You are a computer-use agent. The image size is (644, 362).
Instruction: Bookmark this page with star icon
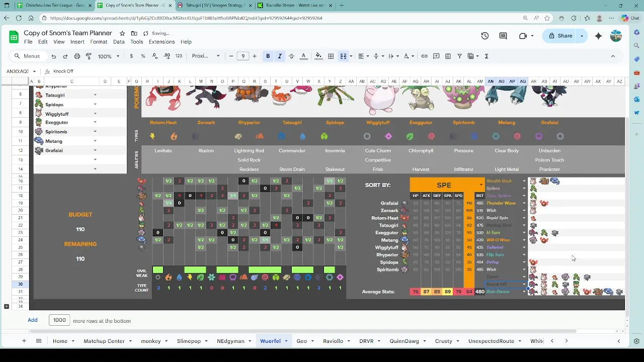[547, 18]
